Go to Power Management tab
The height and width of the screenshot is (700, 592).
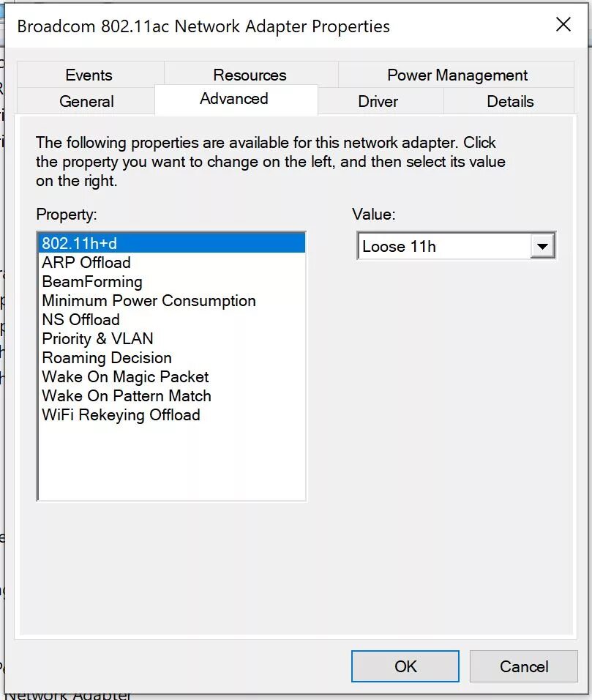coord(457,75)
